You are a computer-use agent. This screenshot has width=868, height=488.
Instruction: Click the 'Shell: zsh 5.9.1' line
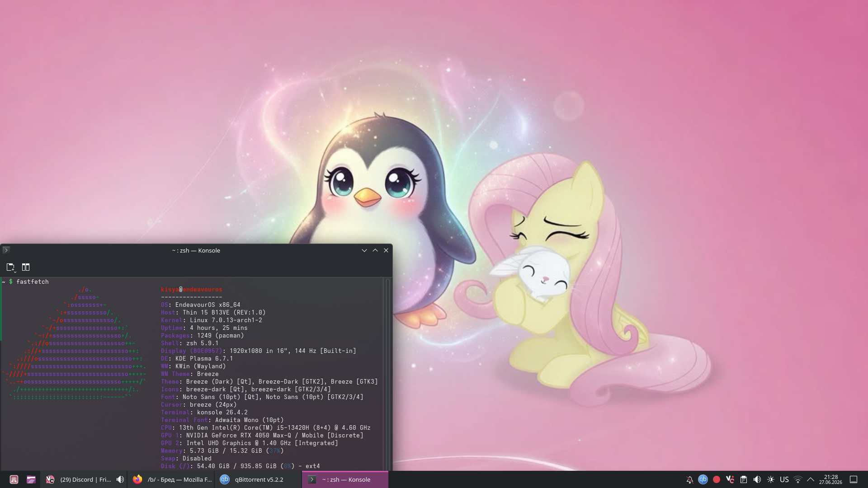(190, 343)
